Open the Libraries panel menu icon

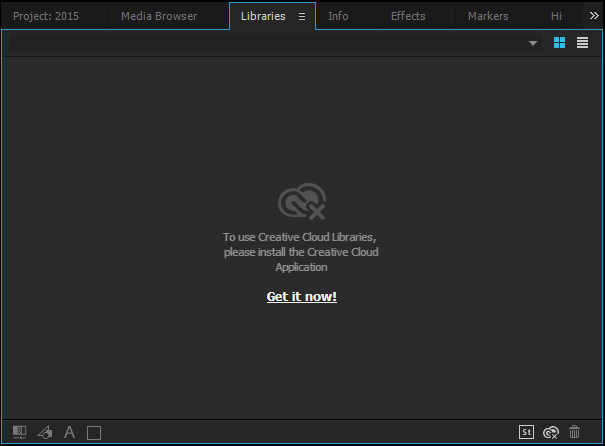pyautogui.click(x=302, y=17)
